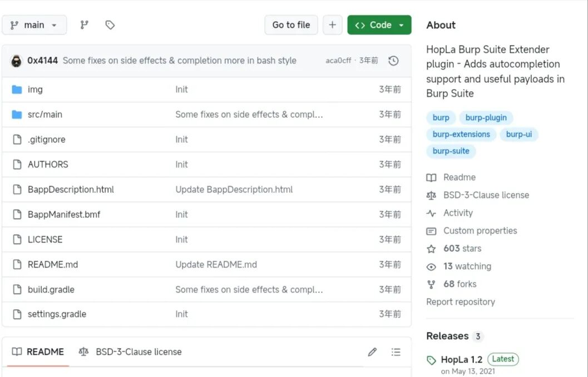The image size is (588, 377).
Task: Click the README.md file icon
Action: click(x=17, y=265)
